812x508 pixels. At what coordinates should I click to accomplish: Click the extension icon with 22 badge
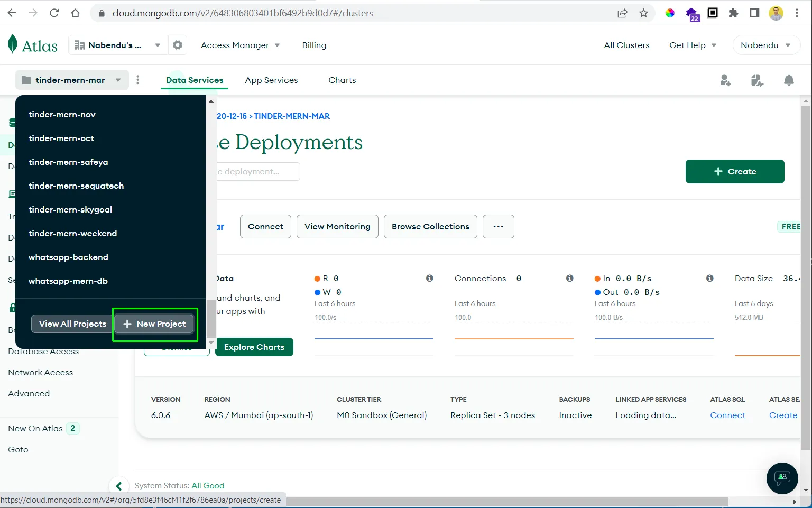(692, 14)
